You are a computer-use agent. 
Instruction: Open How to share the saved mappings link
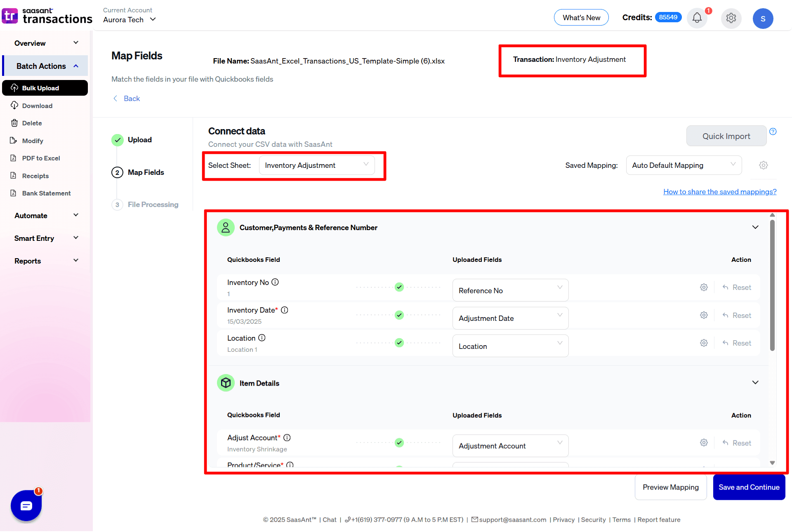720,192
